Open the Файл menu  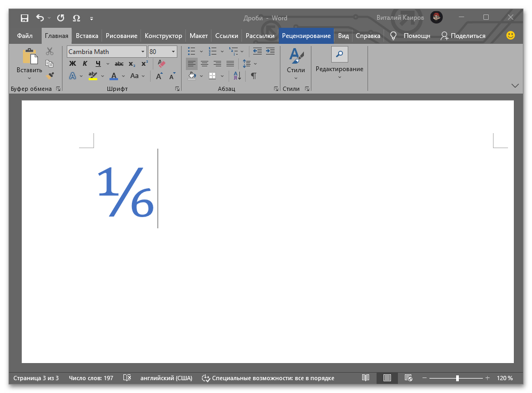[25, 36]
